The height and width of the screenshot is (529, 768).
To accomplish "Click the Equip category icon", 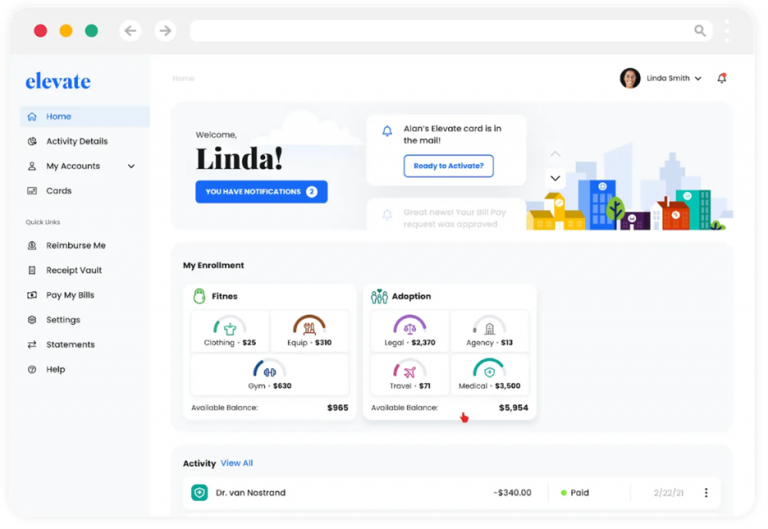I will click(x=309, y=327).
